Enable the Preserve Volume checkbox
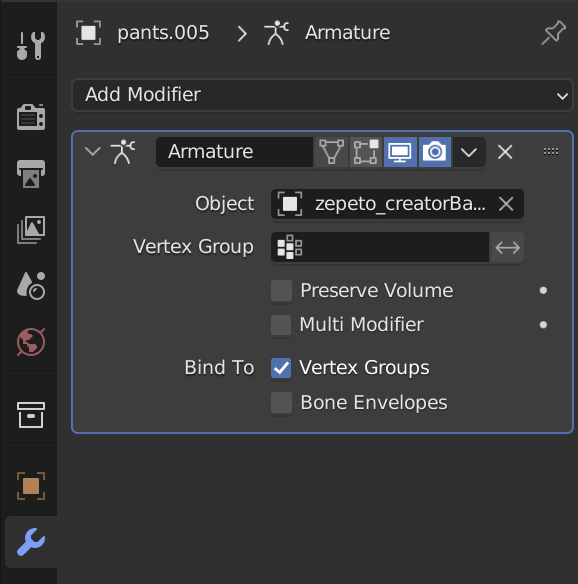The width and height of the screenshot is (578, 584). click(x=281, y=291)
